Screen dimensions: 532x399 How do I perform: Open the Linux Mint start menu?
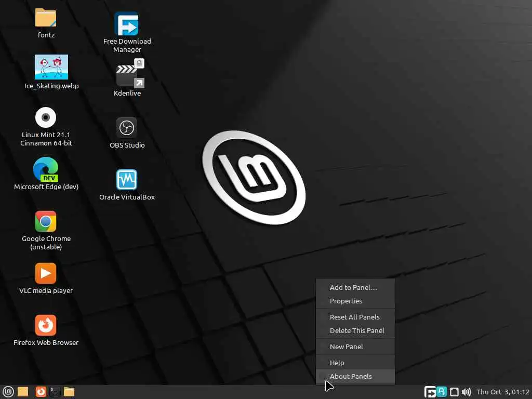click(x=8, y=392)
